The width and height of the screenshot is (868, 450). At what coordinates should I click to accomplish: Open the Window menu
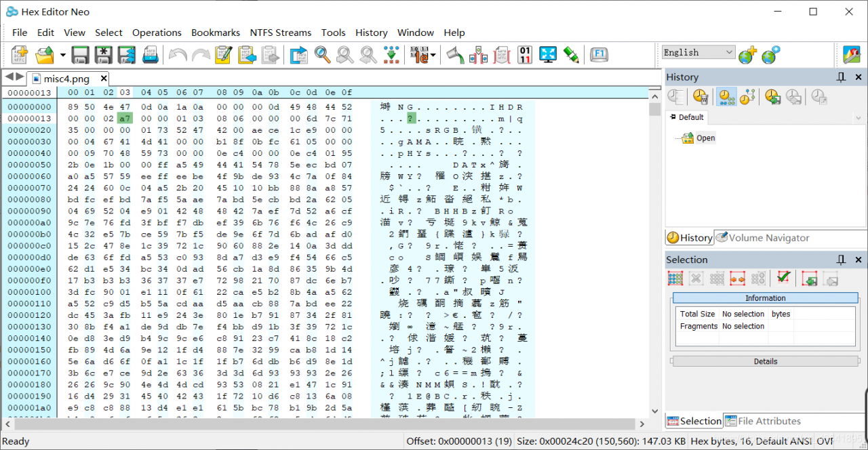(x=416, y=33)
